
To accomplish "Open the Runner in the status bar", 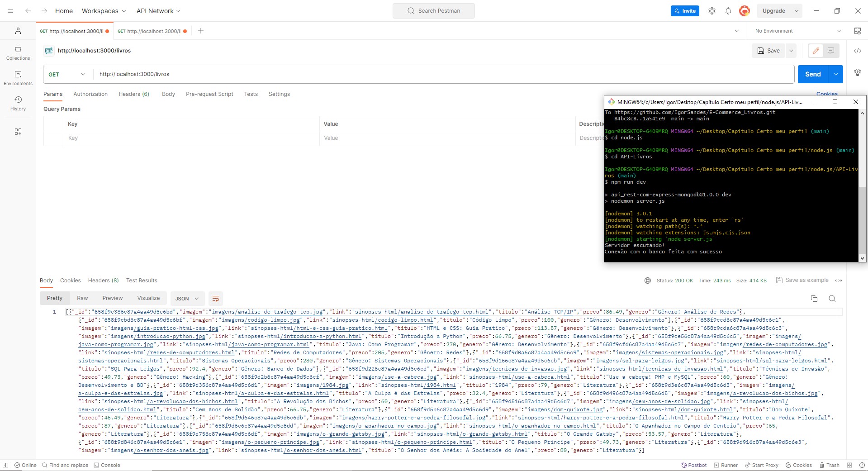I will (726, 465).
